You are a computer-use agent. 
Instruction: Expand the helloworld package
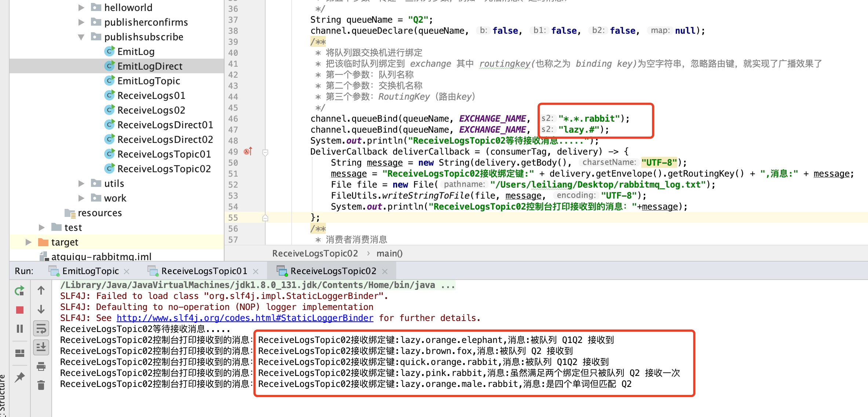pyautogui.click(x=81, y=8)
